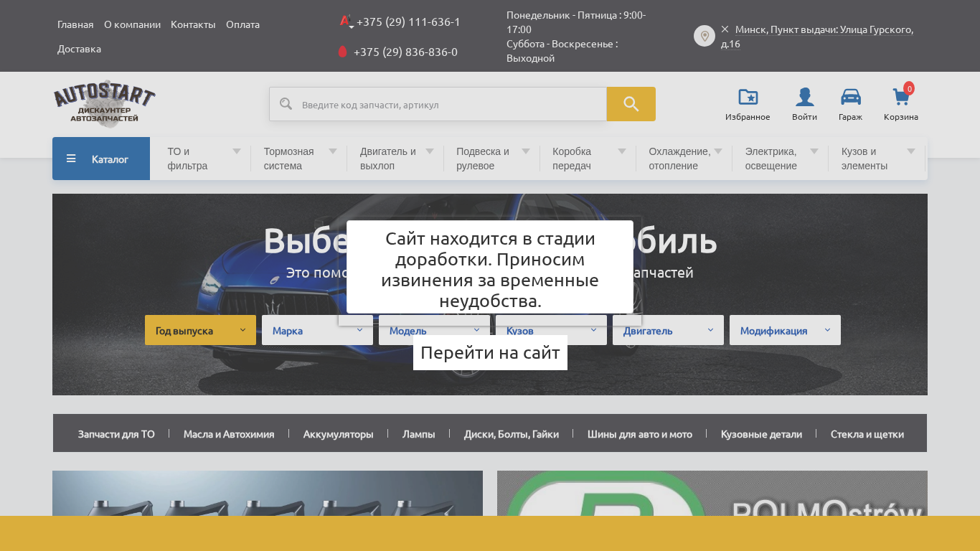Open the Модификация dropdown
Image resolution: width=980 pixels, height=551 pixels.
[785, 330]
